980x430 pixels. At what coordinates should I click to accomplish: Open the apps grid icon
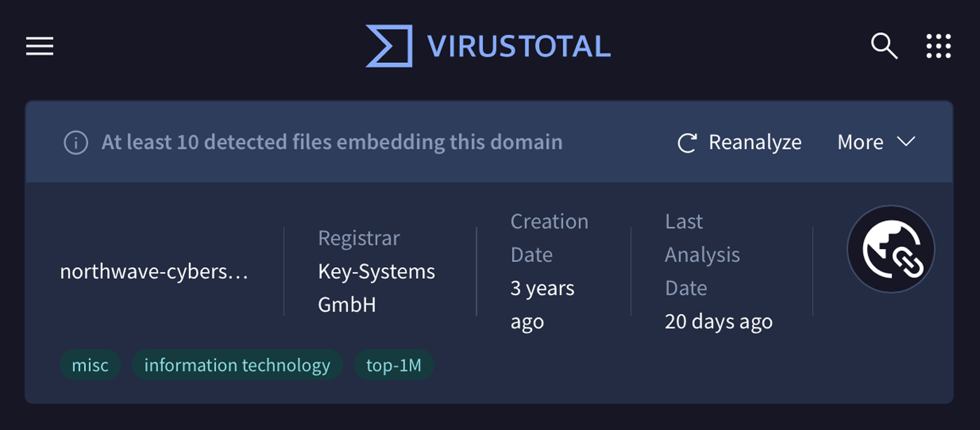(938, 46)
